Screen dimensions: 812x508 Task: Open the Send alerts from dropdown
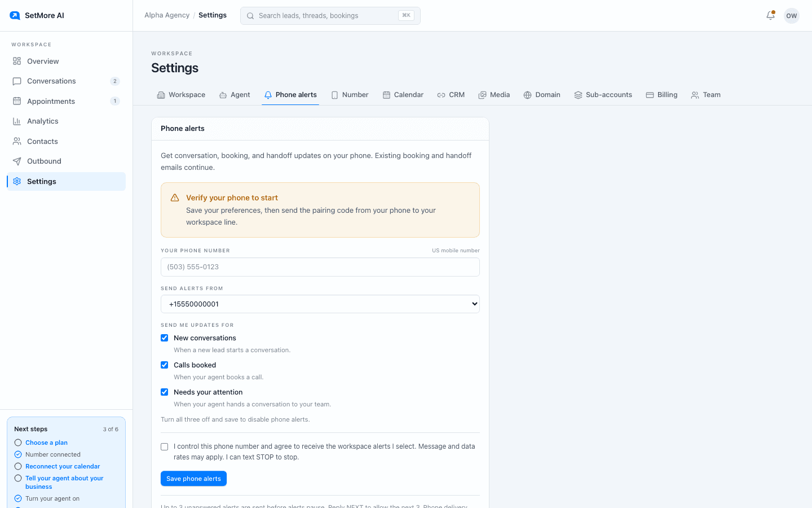320,304
